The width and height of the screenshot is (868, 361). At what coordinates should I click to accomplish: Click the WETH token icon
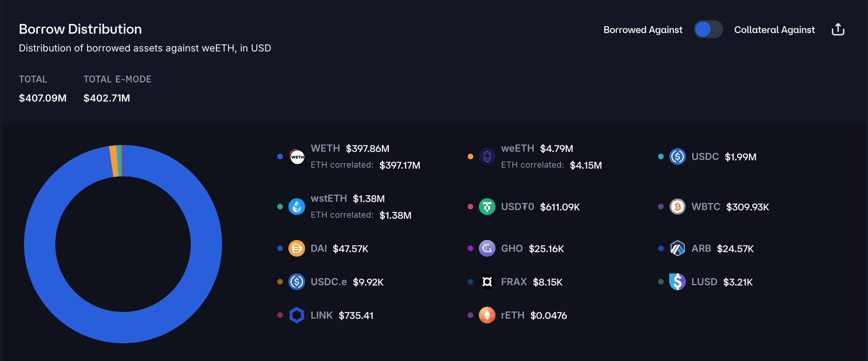297,157
